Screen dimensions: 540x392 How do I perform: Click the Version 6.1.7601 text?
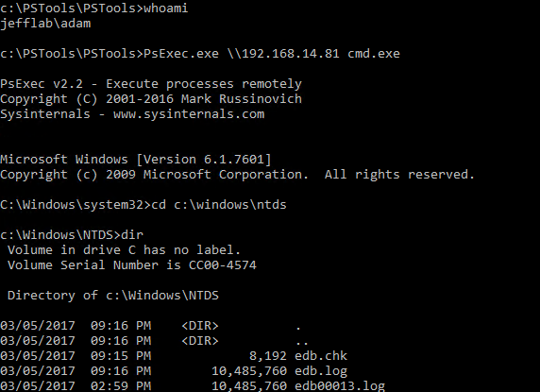[x=204, y=159]
